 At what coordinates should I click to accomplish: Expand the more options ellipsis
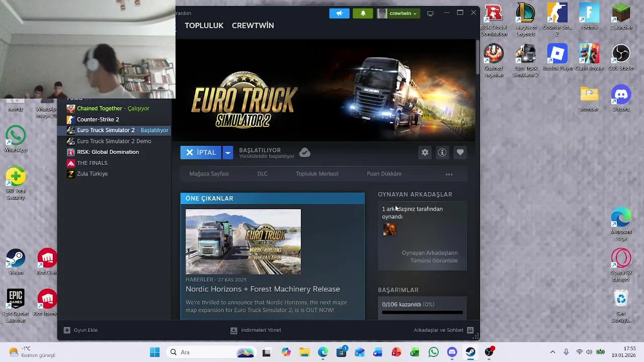pyautogui.click(x=449, y=174)
